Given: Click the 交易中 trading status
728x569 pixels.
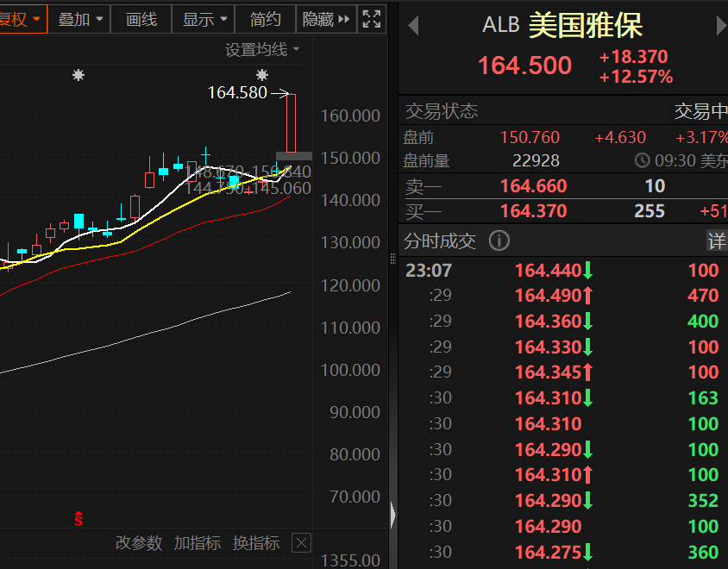Looking at the screenshot, I should (x=700, y=111).
